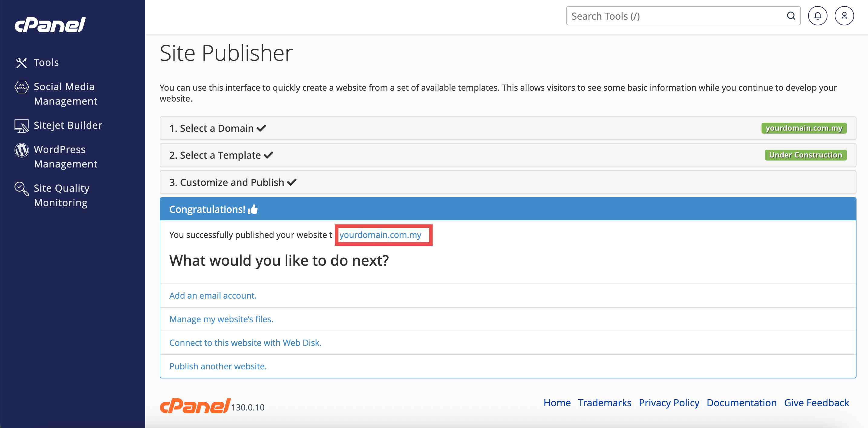868x428 pixels.
Task: Click the Sitejet Builder monitor icon
Action: click(x=21, y=126)
